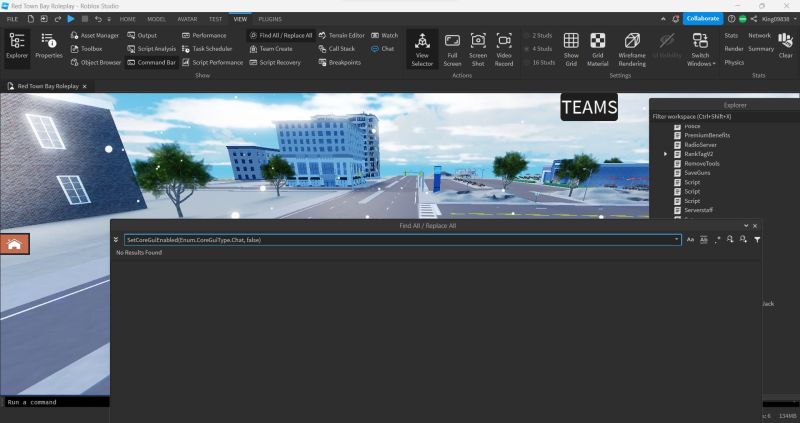Show Network stats

[x=759, y=36]
